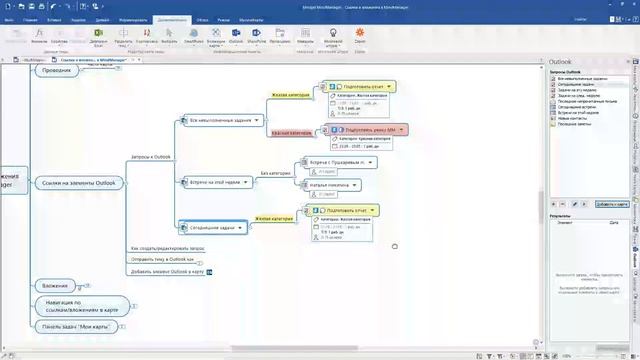Click the minus remove-query icon in Outlook panel
Viewport: 640px width, 360px height.
click(x=563, y=204)
